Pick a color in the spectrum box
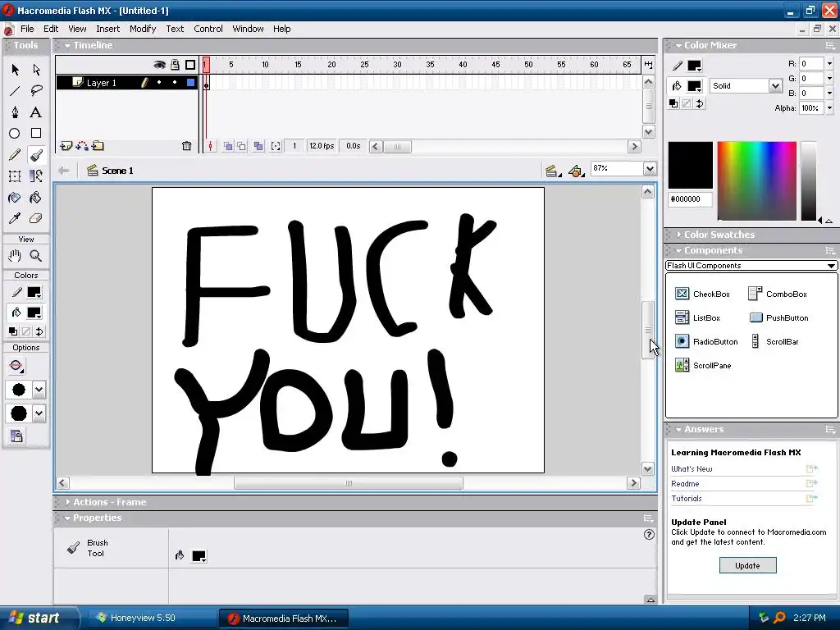 (756, 181)
